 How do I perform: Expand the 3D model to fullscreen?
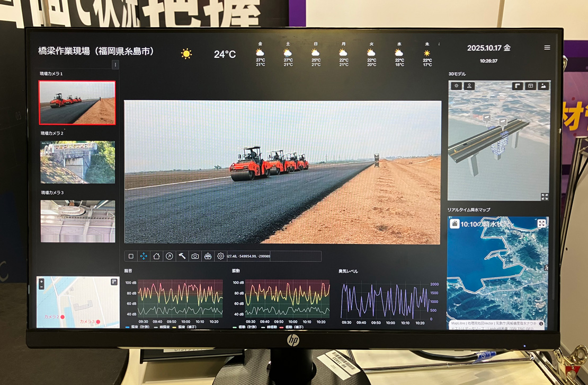545,197
